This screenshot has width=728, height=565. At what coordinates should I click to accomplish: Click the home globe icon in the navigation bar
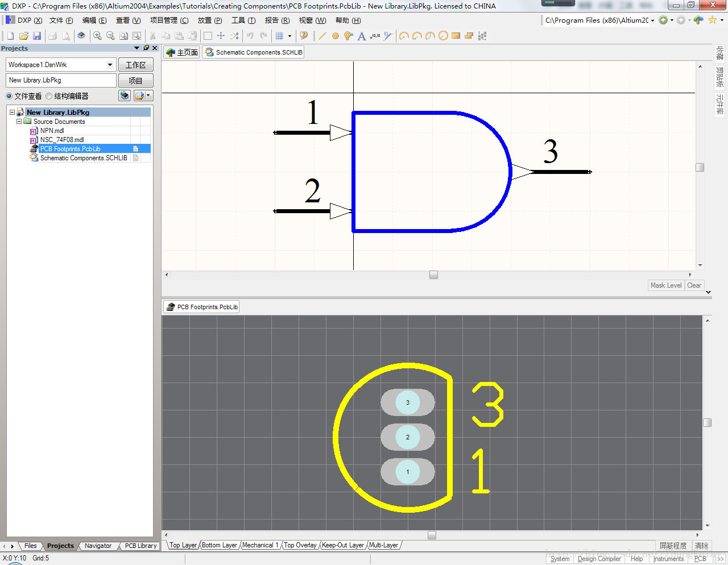click(698, 20)
